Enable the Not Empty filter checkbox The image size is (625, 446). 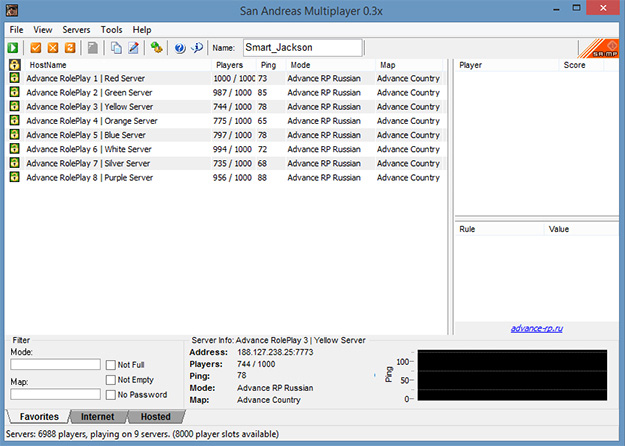click(x=110, y=380)
